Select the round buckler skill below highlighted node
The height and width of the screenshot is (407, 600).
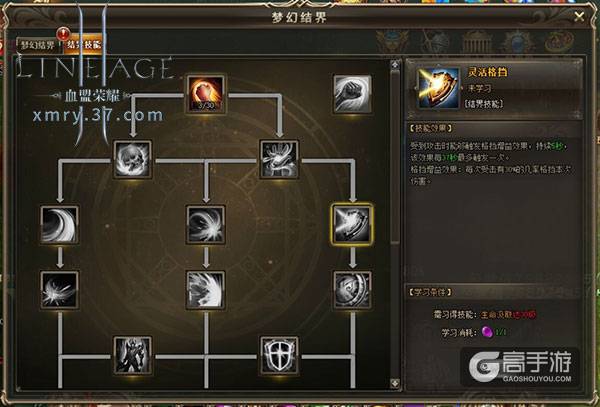point(352,290)
